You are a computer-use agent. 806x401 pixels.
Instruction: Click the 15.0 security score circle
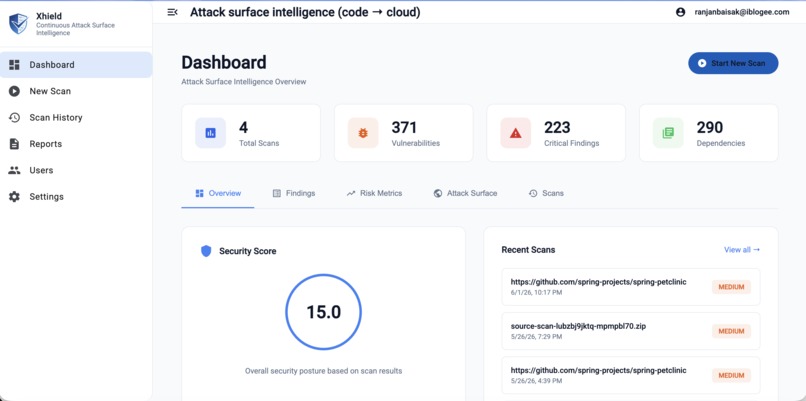point(323,312)
